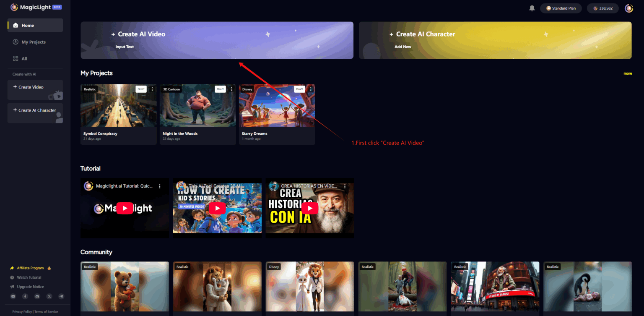Visit the Facebook page icon
The width and height of the screenshot is (644, 316).
25,296
